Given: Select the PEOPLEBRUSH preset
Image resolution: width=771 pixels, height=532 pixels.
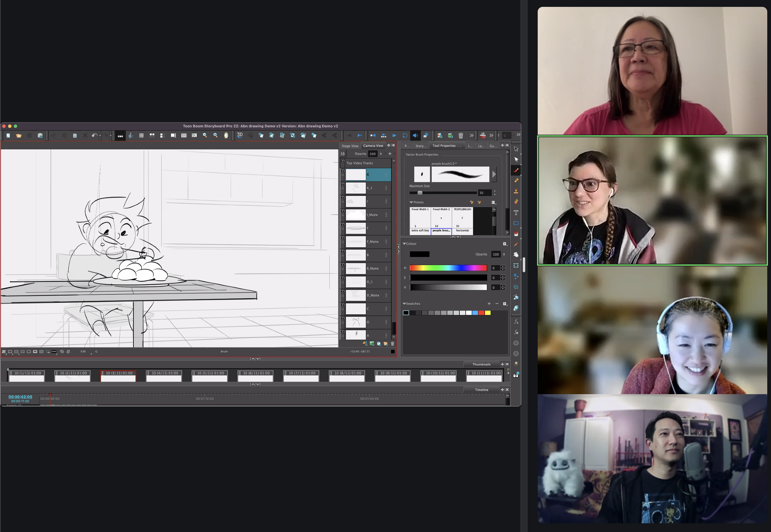Looking at the screenshot, I should click(462, 217).
